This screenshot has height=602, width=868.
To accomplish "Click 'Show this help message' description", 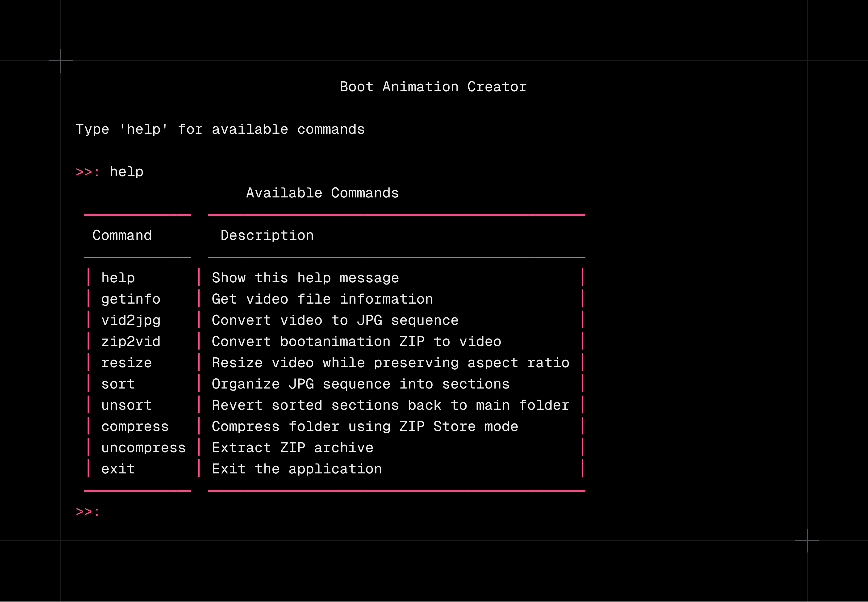I will 305,278.
